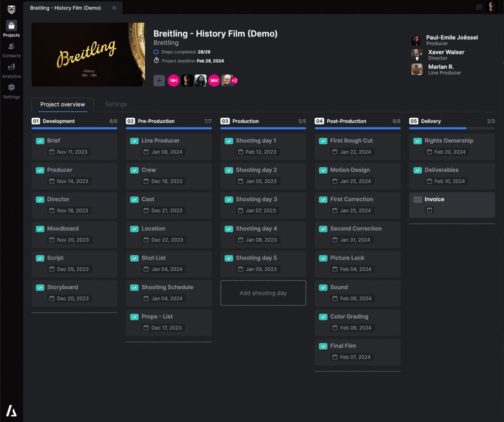Click Add shooting day button
Image resolution: width=504 pixels, height=422 pixels.
pos(263,293)
